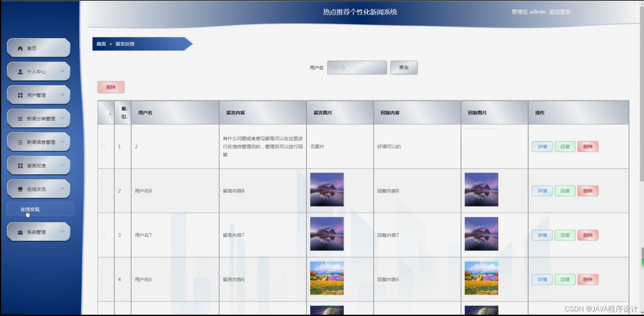This screenshot has width=644, height=316.
Task: Expand the 留言反馈 menu chevron
Action: tap(63, 165)
